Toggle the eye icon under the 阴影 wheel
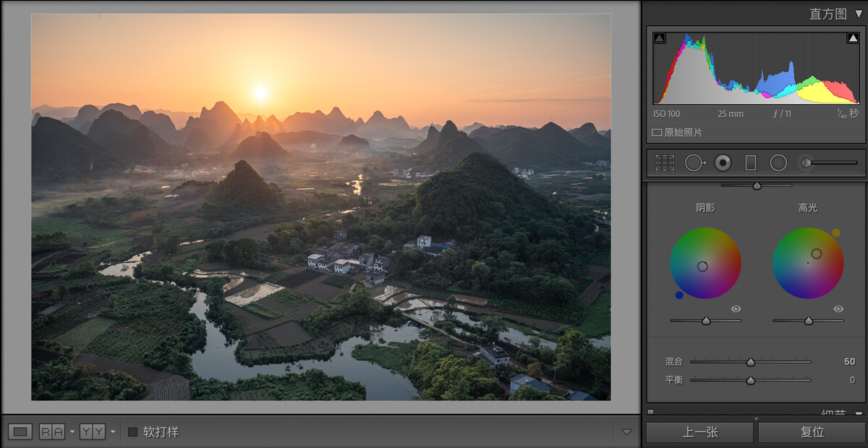Image resolution: width=868 pixels, height=448 pixels. coord(736,309)
